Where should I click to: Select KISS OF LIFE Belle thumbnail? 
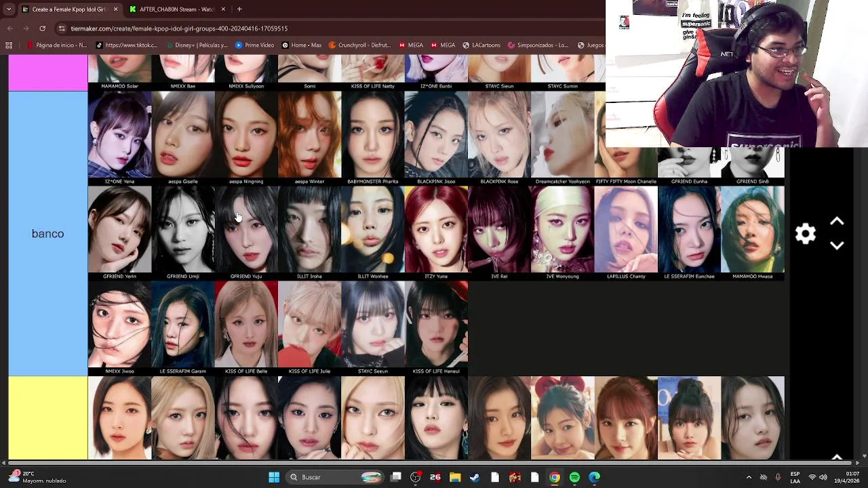(246, 328)
